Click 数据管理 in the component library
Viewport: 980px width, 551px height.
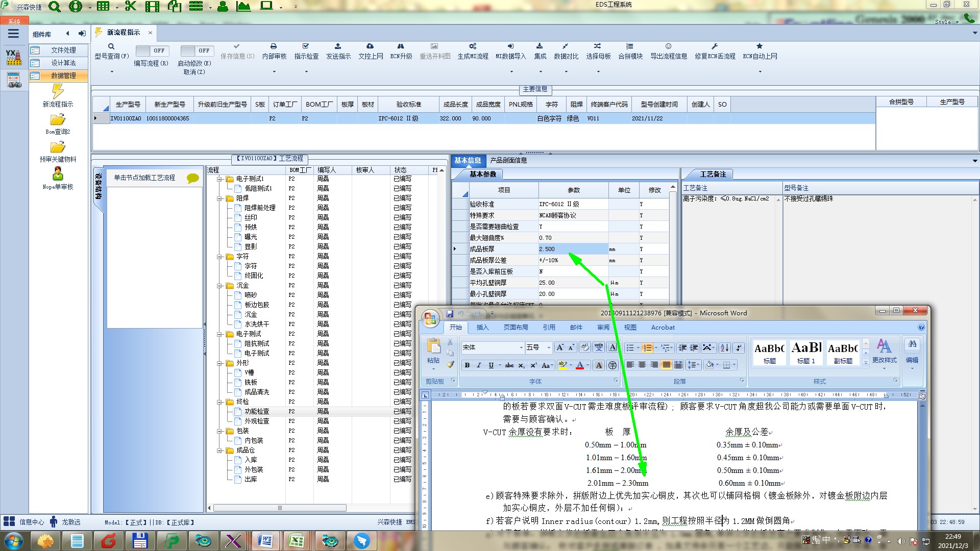tap(63, 76)
